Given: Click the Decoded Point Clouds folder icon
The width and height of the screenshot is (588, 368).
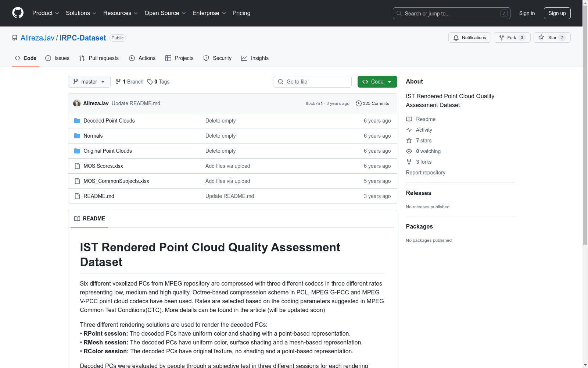Looking at the screenshot, I should tap(77, 121).
